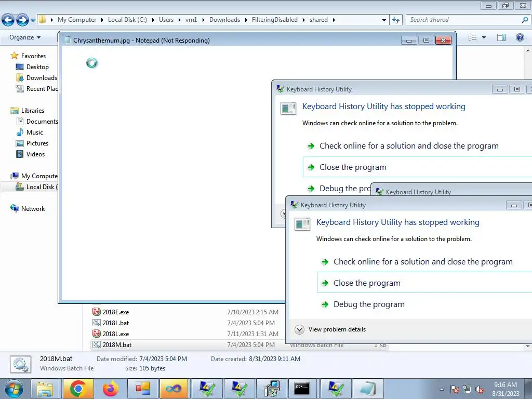Expand arrow after the shared breadcrumb
Image resolution: width=532 pixels, height=399 pixels.
[x=334, y=20]
